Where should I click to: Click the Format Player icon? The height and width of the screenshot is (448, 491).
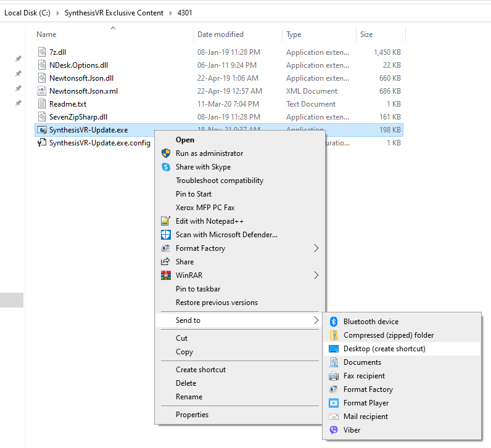pyautogui.click(x=334, y=403)
